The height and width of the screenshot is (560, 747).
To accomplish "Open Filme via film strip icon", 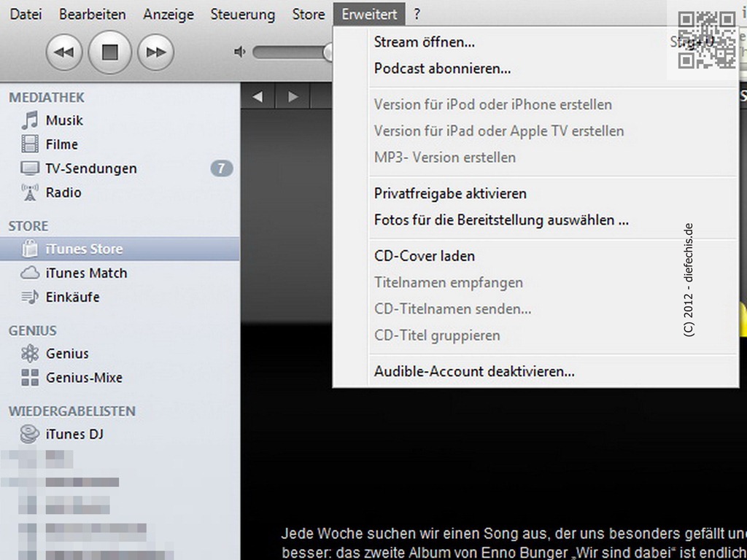I will [30, 144].
